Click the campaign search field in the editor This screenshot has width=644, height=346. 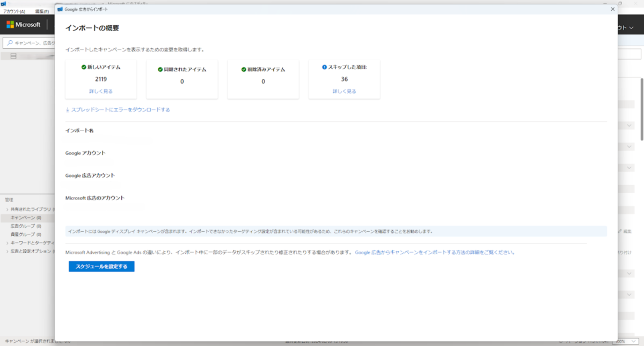coord(30,43)
